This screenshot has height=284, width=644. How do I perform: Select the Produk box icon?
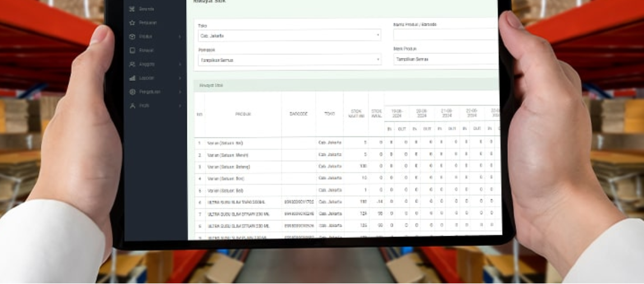(132, 36)
